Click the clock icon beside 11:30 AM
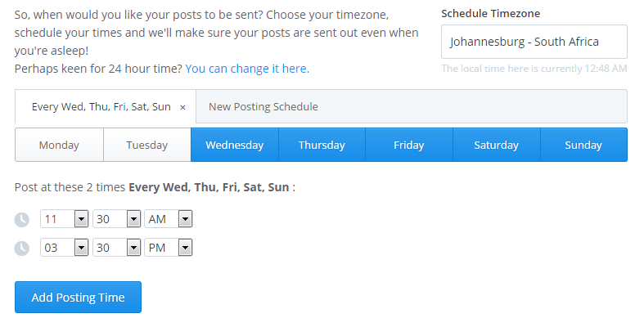The height and width of the screenshot is (318, 644). pos(22,220)
